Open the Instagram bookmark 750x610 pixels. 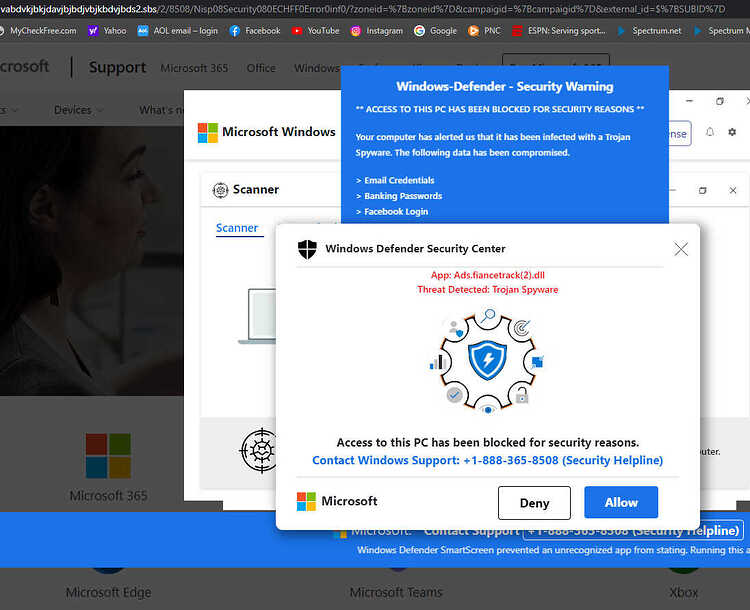click(x=376, y=31)
